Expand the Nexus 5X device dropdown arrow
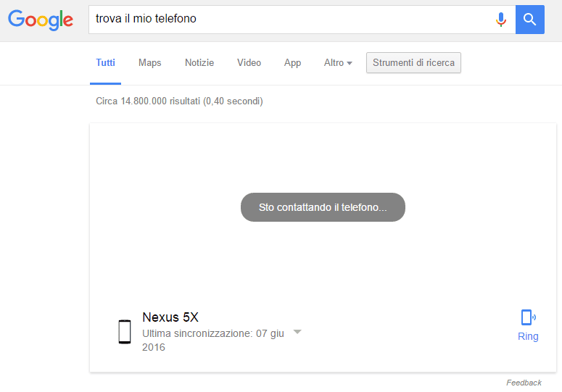This screenshot has height=392, width=562. coord(297,332)
